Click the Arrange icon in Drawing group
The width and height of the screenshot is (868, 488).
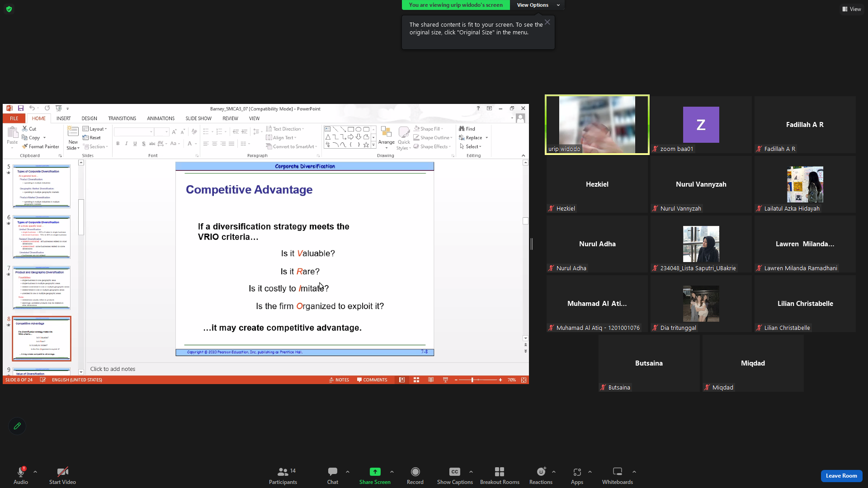click(386, 132)
